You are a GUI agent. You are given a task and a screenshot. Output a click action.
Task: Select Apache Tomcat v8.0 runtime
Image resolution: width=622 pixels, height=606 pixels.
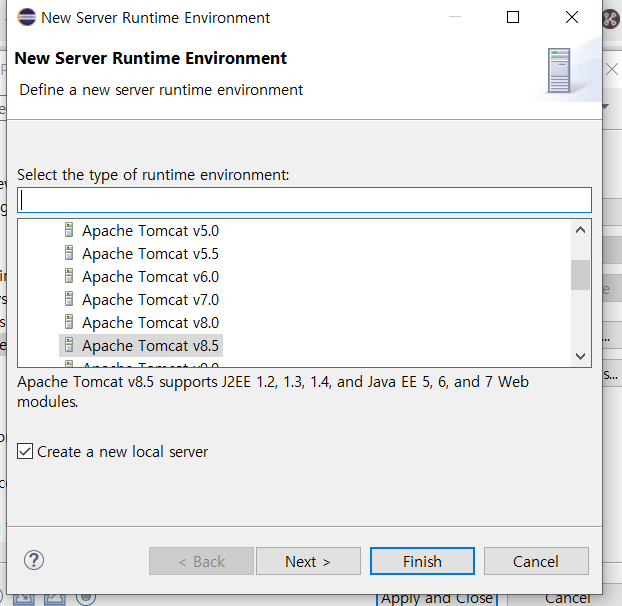point(150,323)
